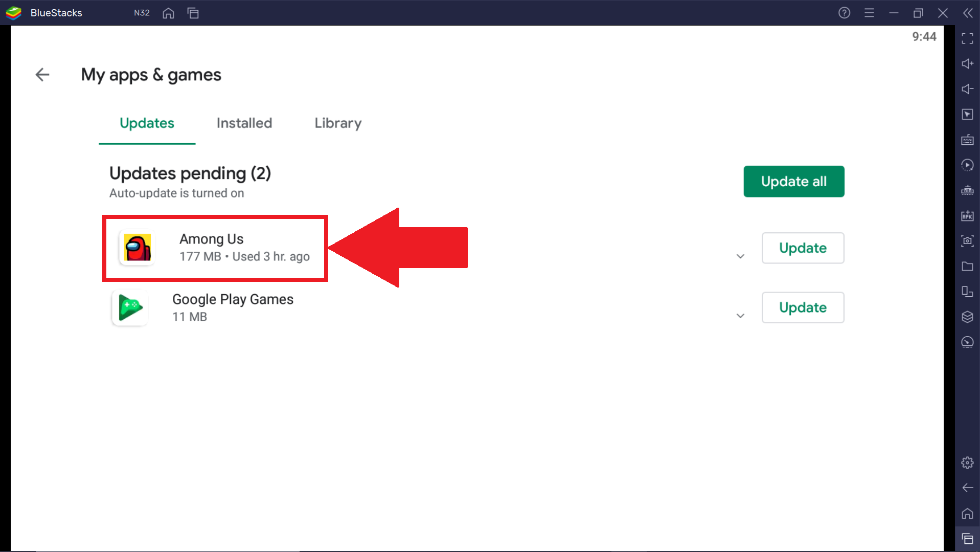The image size is (980, 552).
Task: Collapse the sidebar with the double chevron
Action: [968, 13]
